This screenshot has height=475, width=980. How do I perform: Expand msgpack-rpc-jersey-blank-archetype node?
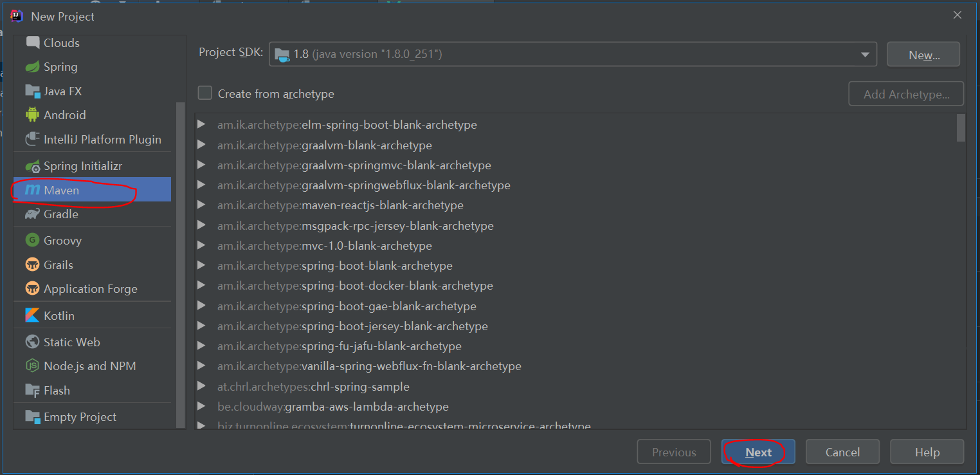[x=202, y=225]
